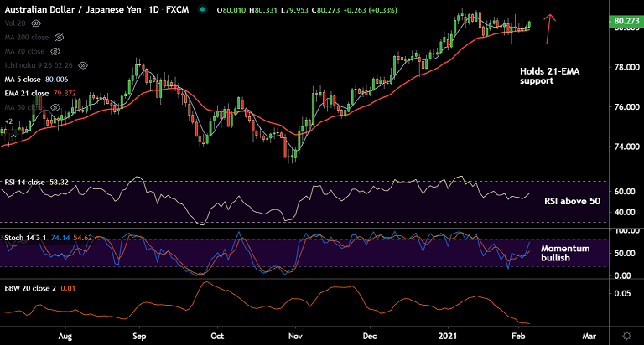Select the EMA 21 close legend

click(x=27, y=93)
